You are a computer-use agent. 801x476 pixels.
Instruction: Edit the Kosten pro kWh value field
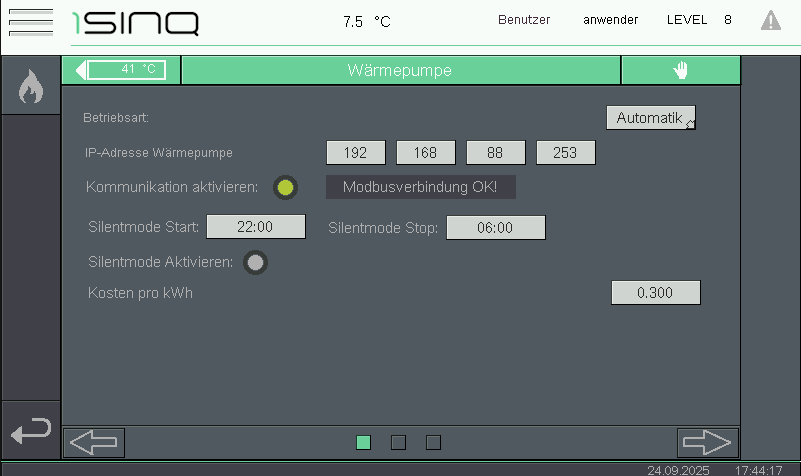coord(655,293)
